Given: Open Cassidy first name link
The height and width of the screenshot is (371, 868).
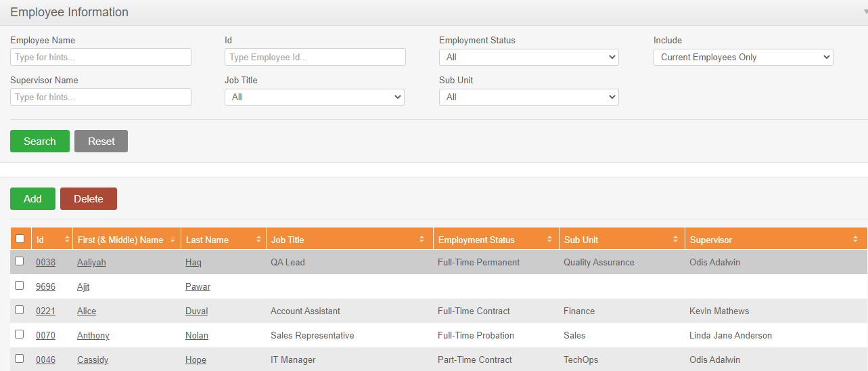Looking at the screenshot, I should pos(93,360).
